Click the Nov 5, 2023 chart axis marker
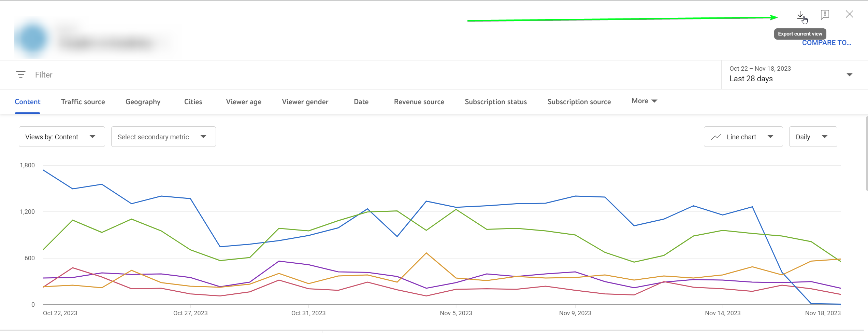This screenshot has height=333, width=868. [456, 313]
